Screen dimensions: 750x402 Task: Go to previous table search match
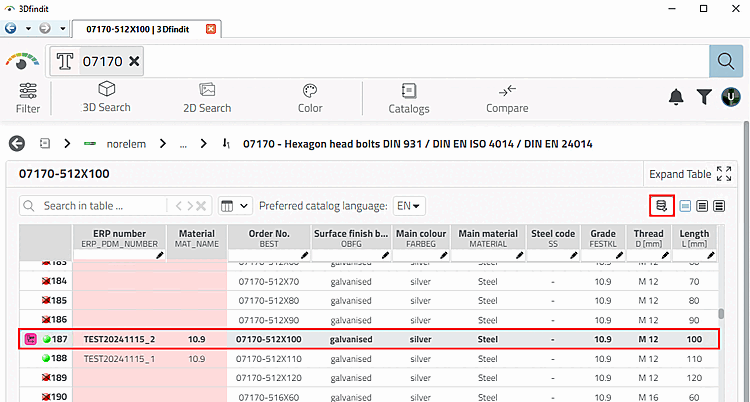[179, 206]
